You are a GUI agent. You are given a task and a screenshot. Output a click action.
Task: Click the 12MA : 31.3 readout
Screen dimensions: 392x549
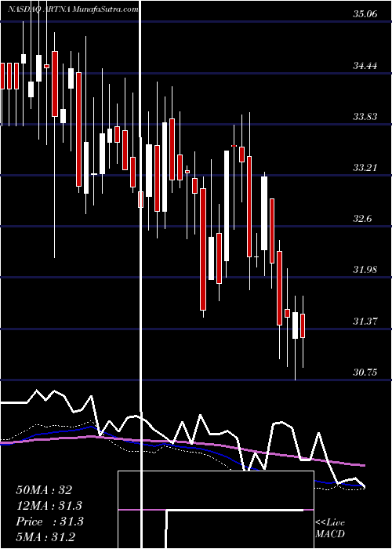[49, 506]
